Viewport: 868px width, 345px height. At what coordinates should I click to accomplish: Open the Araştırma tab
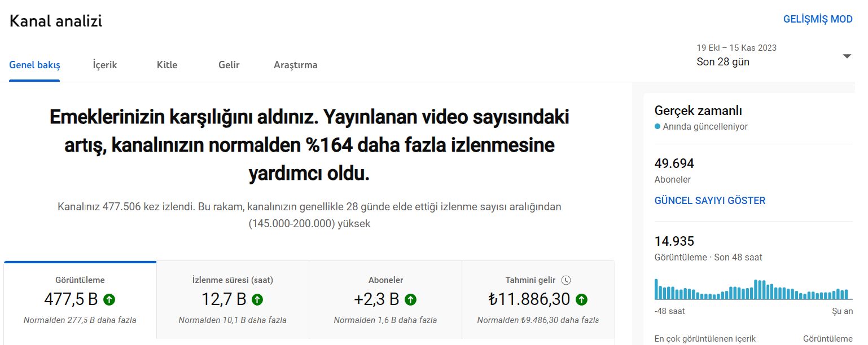(x=296, y=65)
